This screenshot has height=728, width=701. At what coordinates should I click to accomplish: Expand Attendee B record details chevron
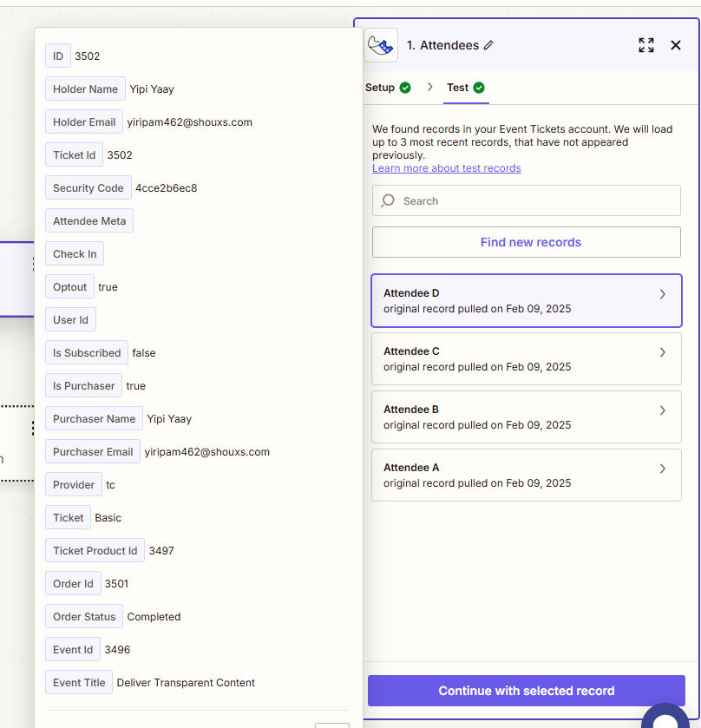coord(663,410)
